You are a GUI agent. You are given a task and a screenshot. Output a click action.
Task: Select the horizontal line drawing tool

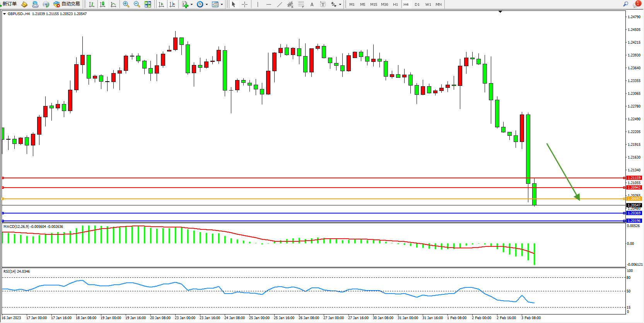[x=268, y=4]
